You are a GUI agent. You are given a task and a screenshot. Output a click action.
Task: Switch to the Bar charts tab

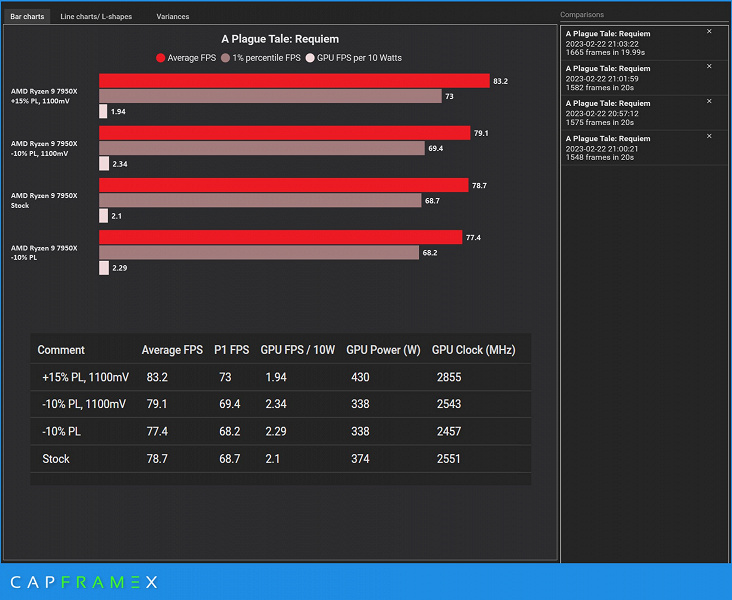coord(27,16)
